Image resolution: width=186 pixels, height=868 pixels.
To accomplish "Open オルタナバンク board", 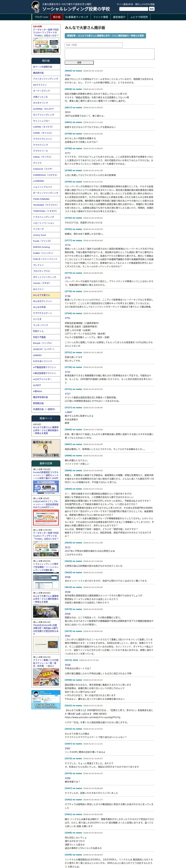I will tap(46, 103).
